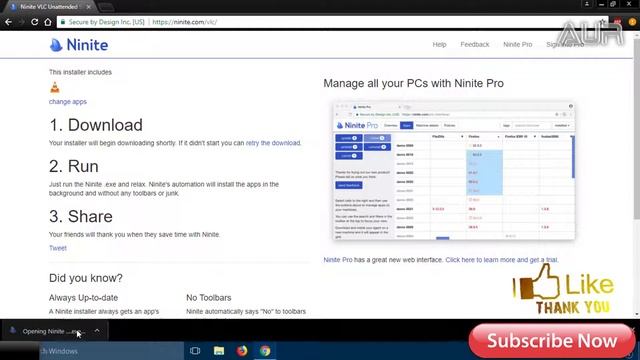This screenshot has height=360, width=640.
Task: Click the VLC cone app icon
Action: tap(55, 87)
